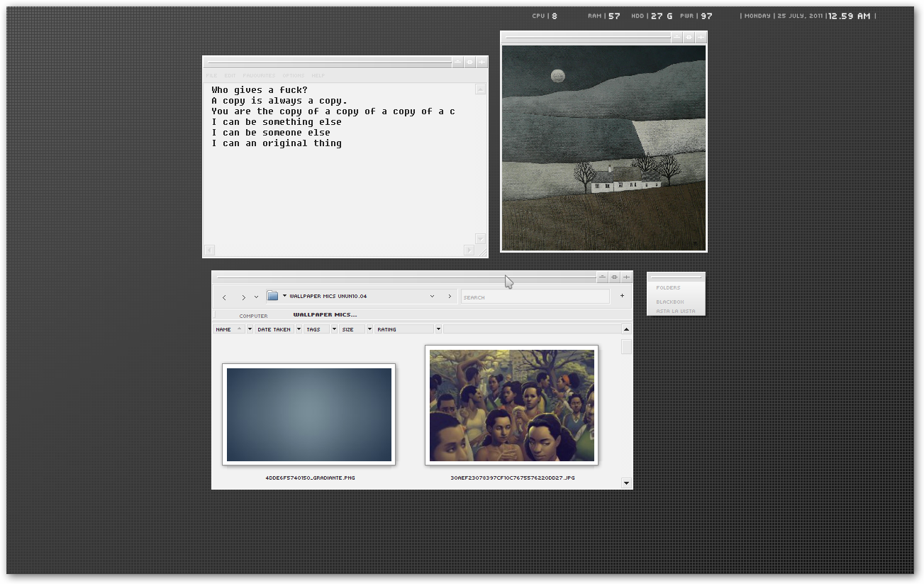The width and height of the screenshot is (924, 584).
Task: Minimize the notepad window
Action: [457, 62]
